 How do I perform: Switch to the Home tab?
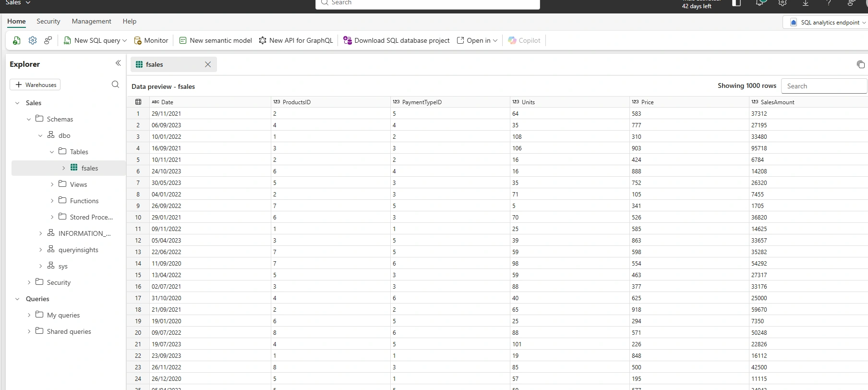(16, 22)
